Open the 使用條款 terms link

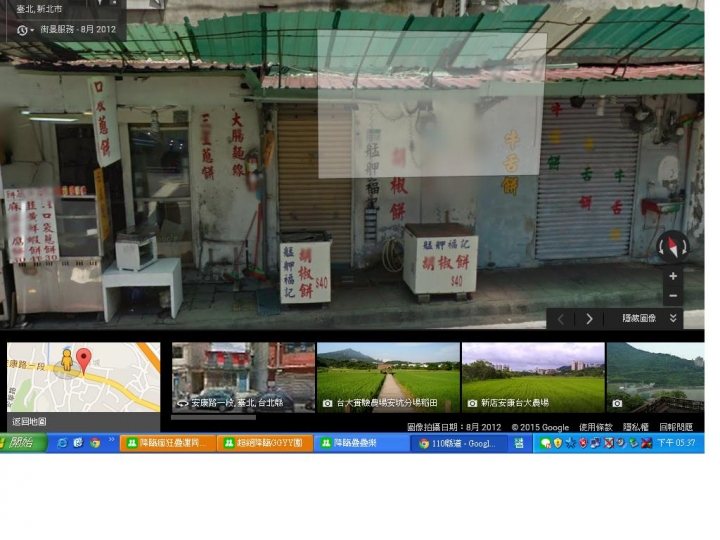596,427
